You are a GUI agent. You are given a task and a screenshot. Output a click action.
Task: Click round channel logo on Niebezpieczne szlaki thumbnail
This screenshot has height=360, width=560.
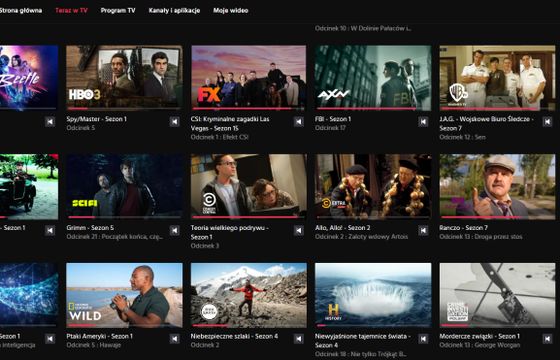(209, 312)
